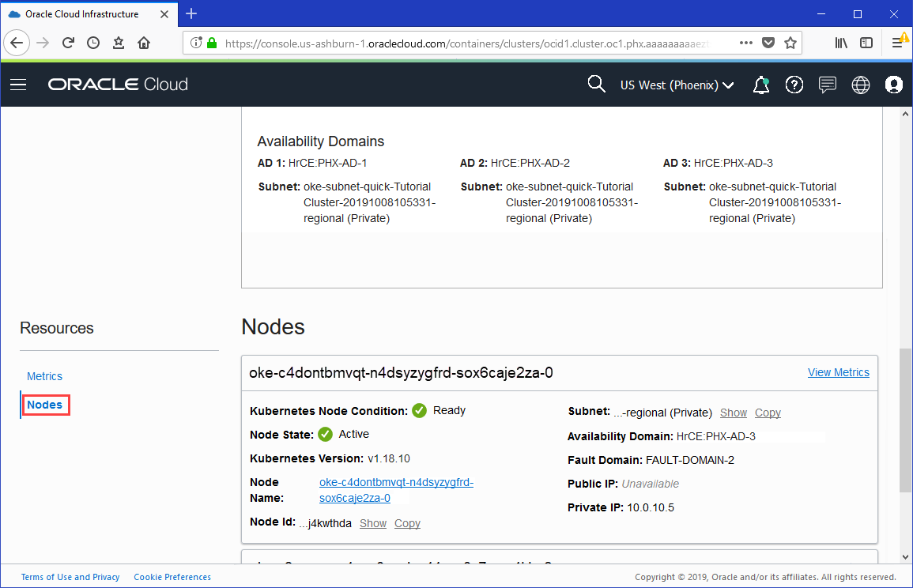Toggle the browser sidebar icon
The height and width of the screenshot is (588, 913).
(866, 43)
